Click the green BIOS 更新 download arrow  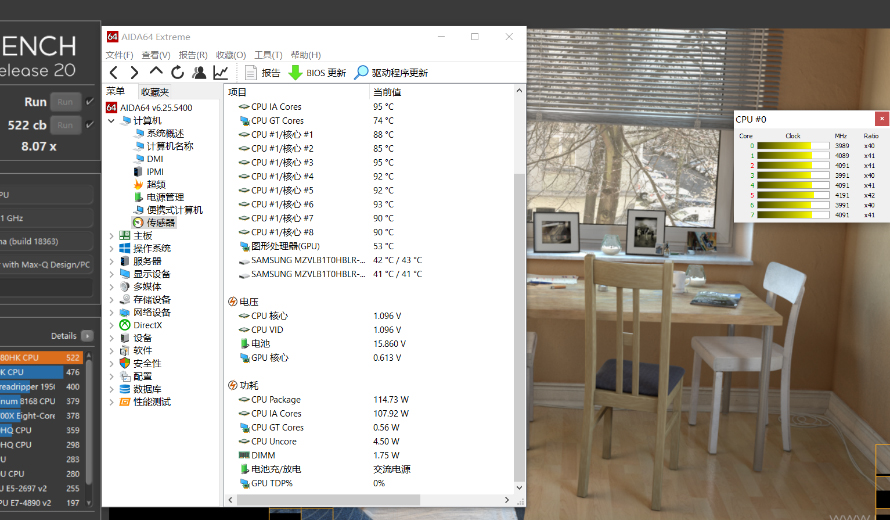295,73
